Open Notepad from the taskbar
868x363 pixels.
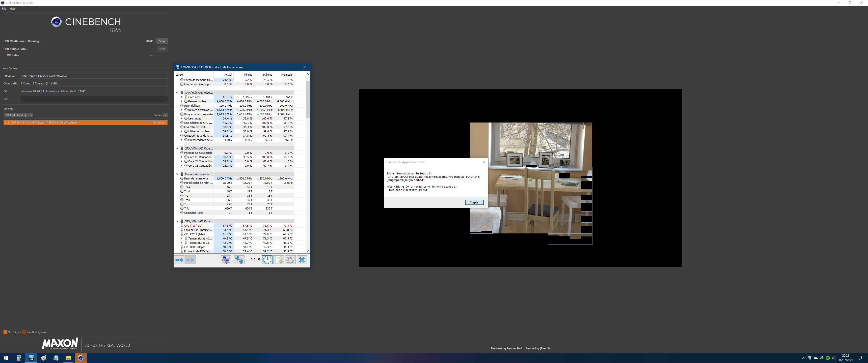(x=56, y=358)
